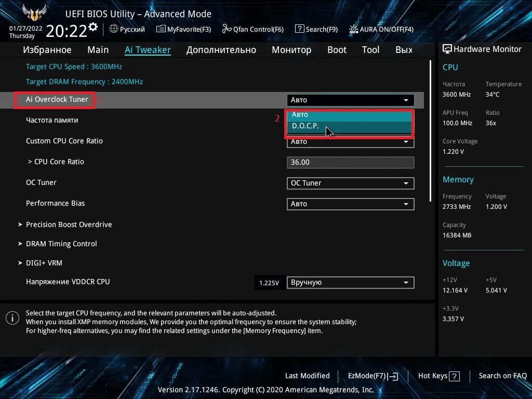Click the Search question mark icon
Image resolution: width=532 pixels, height=399 pixels.
pyautogui.click(x=299, y=29)
